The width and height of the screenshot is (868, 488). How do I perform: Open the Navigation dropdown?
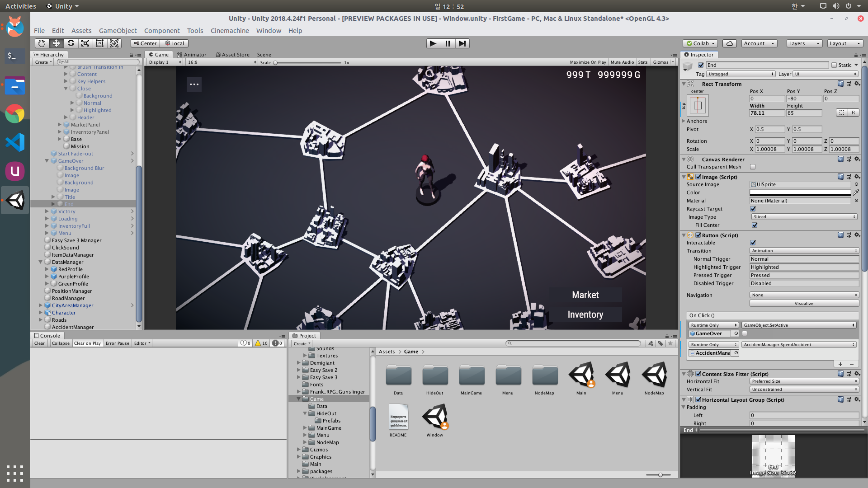coord(804,295)
